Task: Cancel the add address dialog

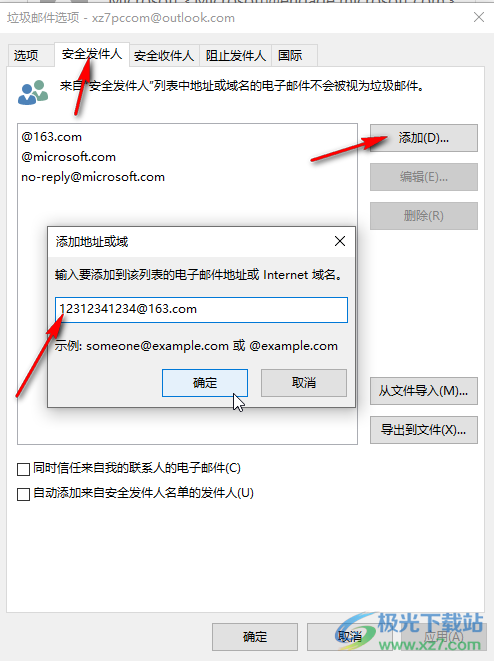Action: pos(304,383)
